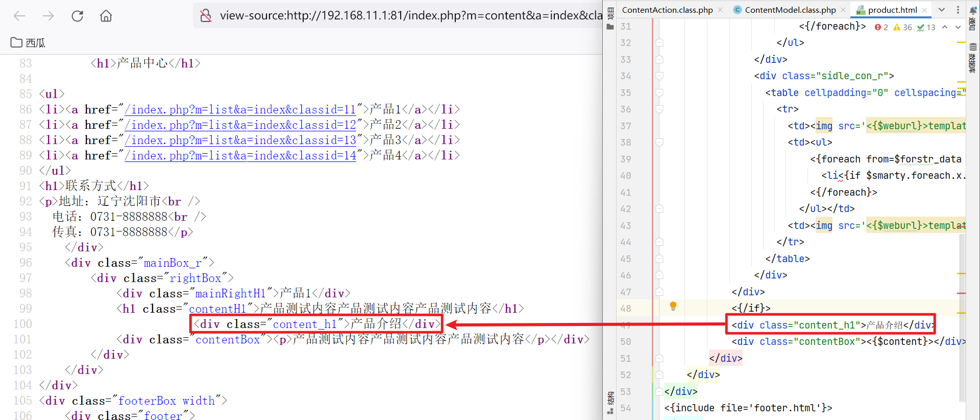980x420 pixels.
Task: Toggle the fold marker at line 52
Action: pos(659,375)
